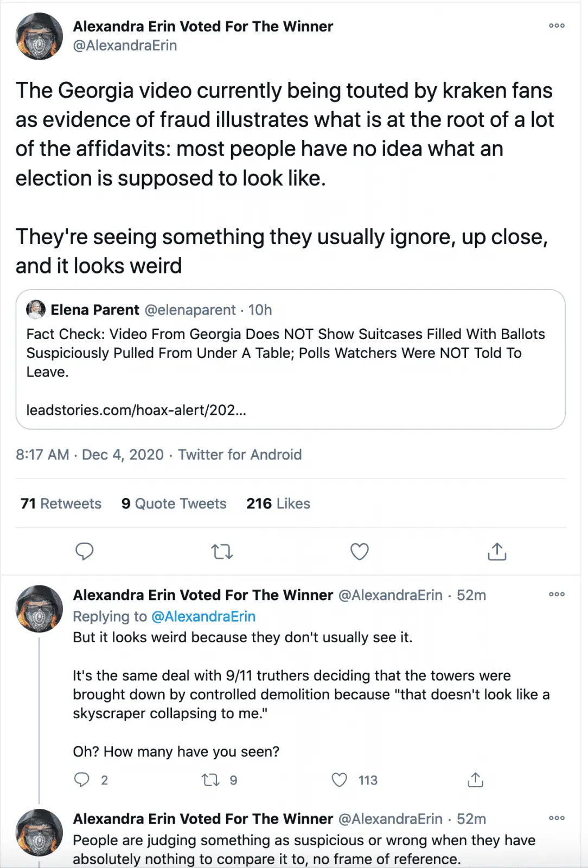View the 216 Likes list
The image size is (588, 868).
pos(278,503)
